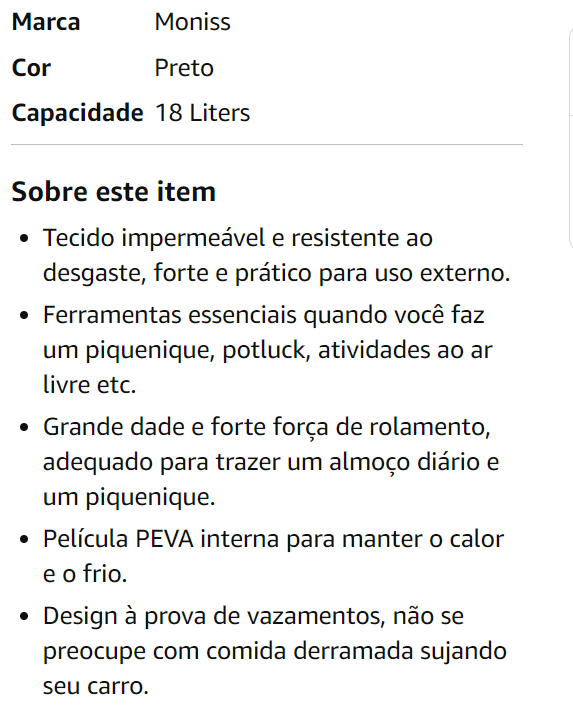573x728 pixels.
Task: Click the 'Capacidade' label
Action: (x=78, y=113)
